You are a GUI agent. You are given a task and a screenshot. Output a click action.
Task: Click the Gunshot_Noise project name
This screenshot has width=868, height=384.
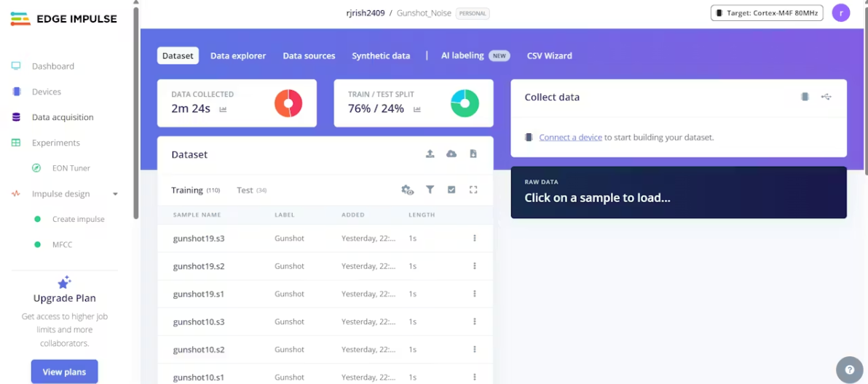[x=424, y=12]
